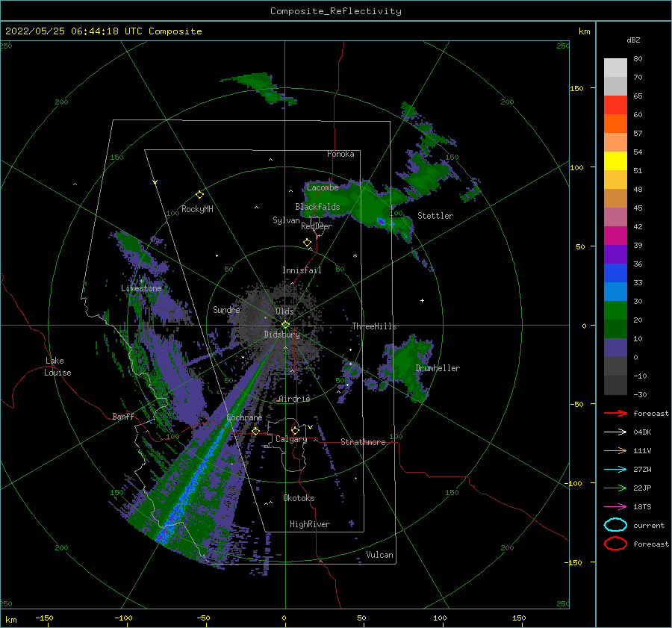Image resolution: width=672 pixels, height=628 pixels.
Task: Click the Strathmore label
Action: pos(363,442)
